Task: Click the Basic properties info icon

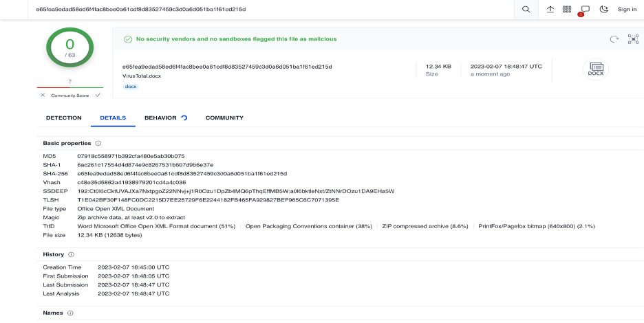Action: tap(98, 143)
